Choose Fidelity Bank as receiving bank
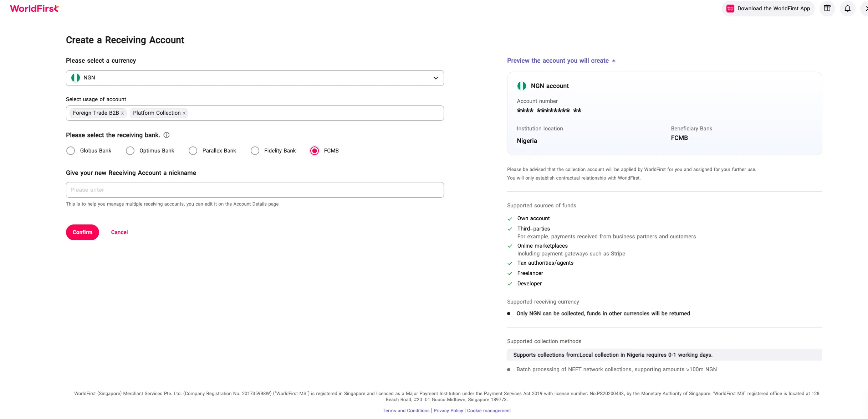The width and height of the screenshot is (868, 419). click(x=255, y=151)
